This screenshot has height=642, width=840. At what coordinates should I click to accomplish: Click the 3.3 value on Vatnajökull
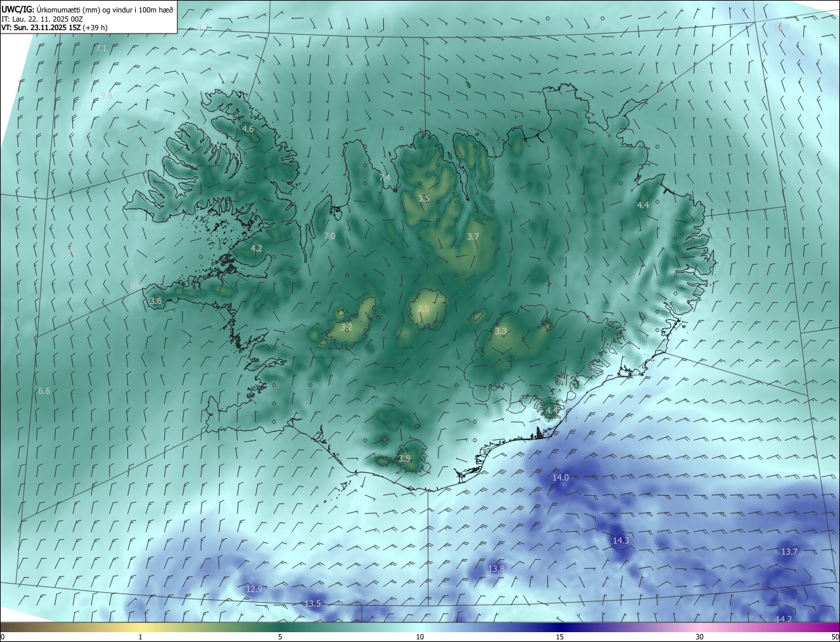pos(501,332)
